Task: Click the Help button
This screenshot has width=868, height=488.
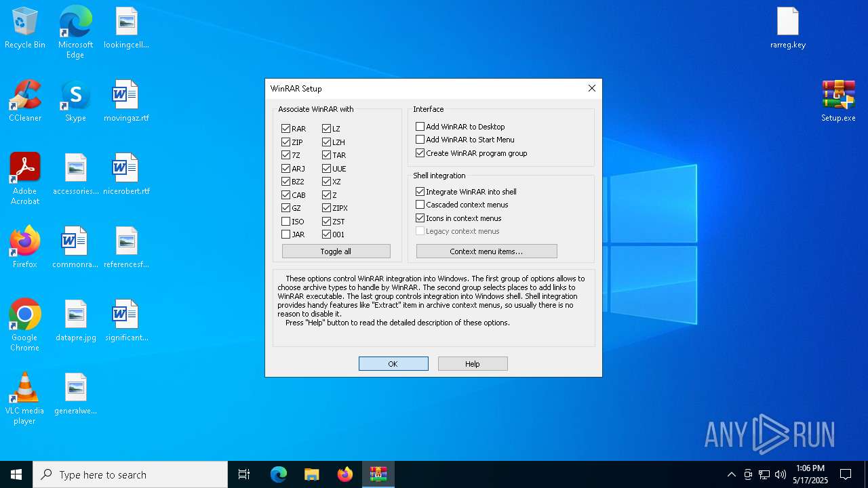Action: click(473, 364)
